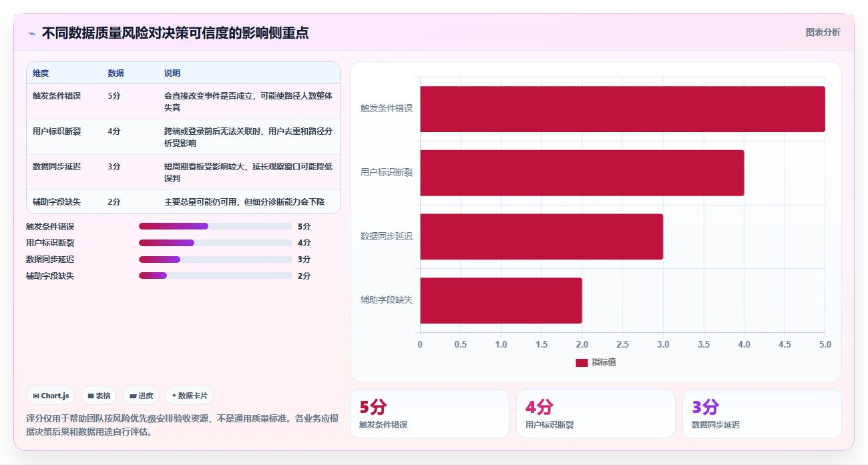The image size is (868, 465).
Task: Click the 维度 column header
Action: click(41, 73)
